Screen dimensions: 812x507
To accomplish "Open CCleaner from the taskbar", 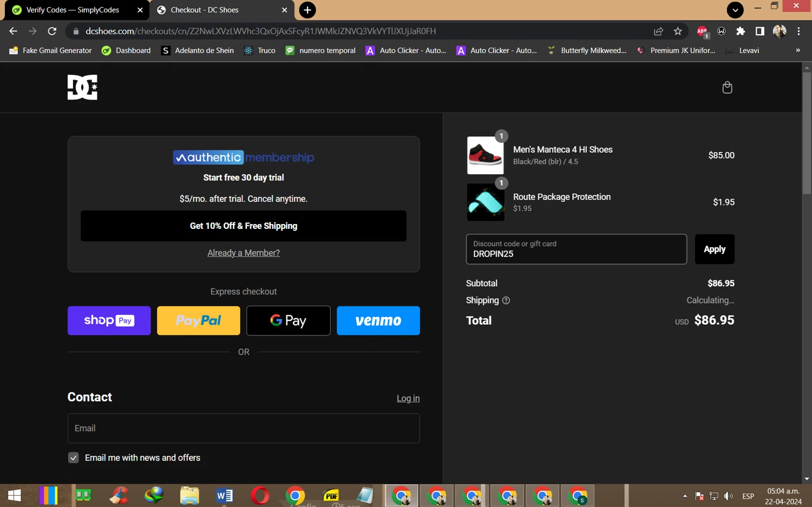I will tap(119, 495).
